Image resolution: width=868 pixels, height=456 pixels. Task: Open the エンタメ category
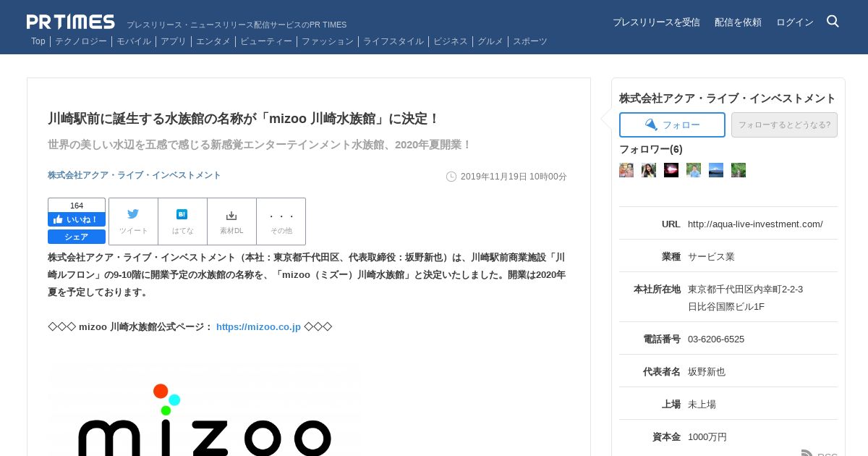[213, 41]
